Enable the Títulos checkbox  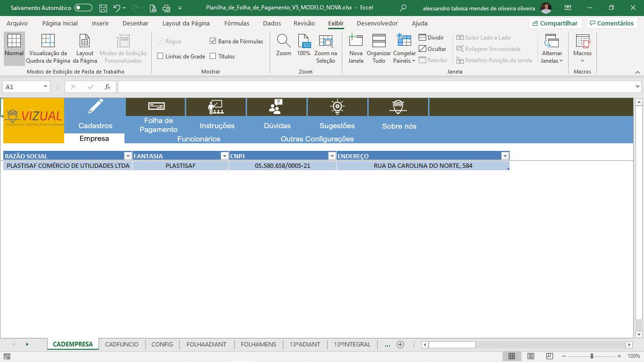[x=213, y=56]
